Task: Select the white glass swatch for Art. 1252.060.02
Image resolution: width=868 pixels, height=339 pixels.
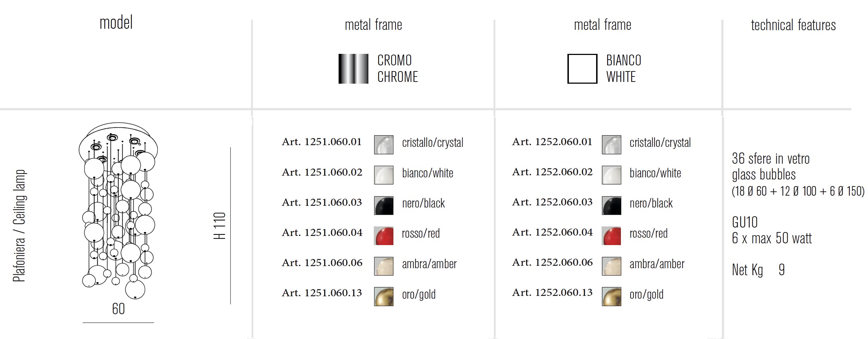Action: [611, 175]
